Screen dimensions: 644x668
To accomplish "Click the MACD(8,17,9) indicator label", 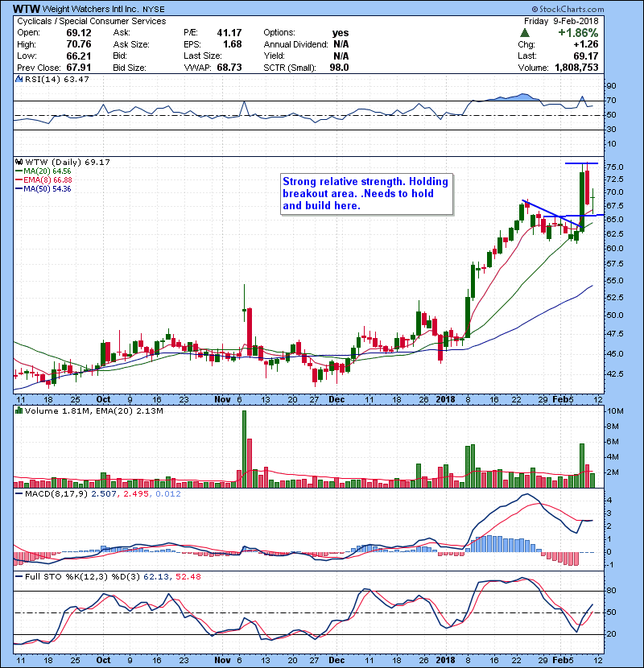I will (56, 494).
